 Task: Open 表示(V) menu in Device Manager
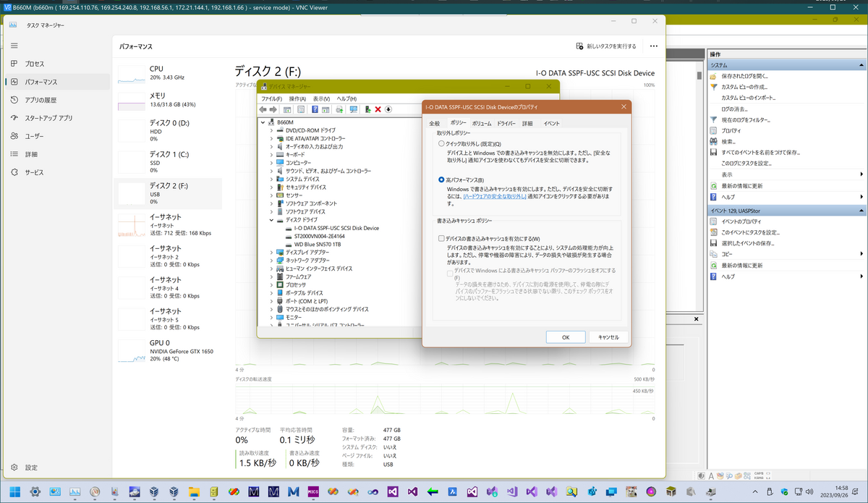(322, 98)
